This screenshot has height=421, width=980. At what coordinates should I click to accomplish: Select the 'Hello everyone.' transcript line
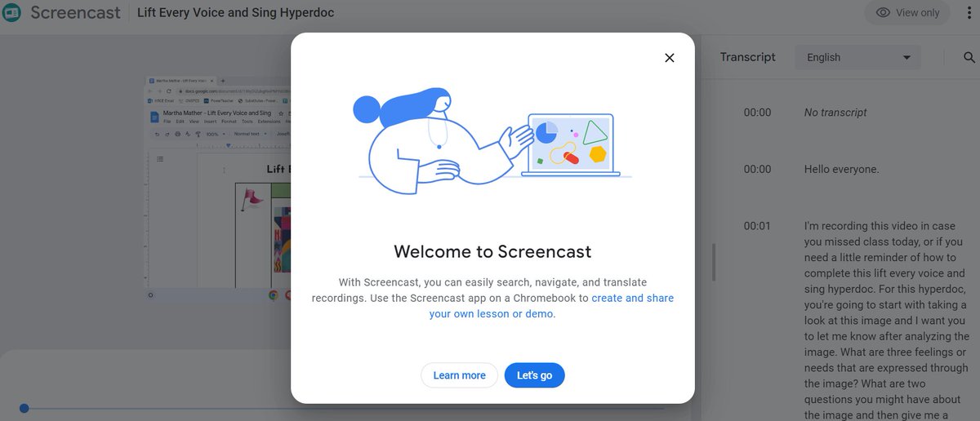pyautogui.click(x=841, y=170)
